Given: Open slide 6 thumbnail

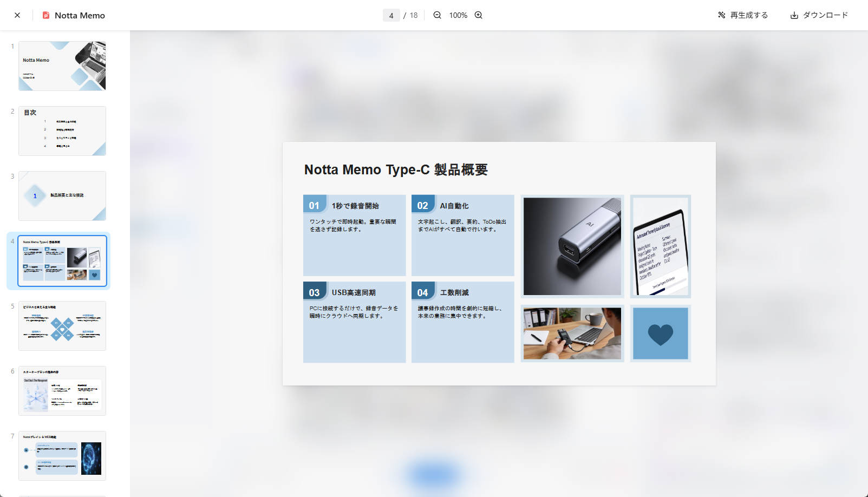Looking at the screenshot, I should (x=62, y=391).
